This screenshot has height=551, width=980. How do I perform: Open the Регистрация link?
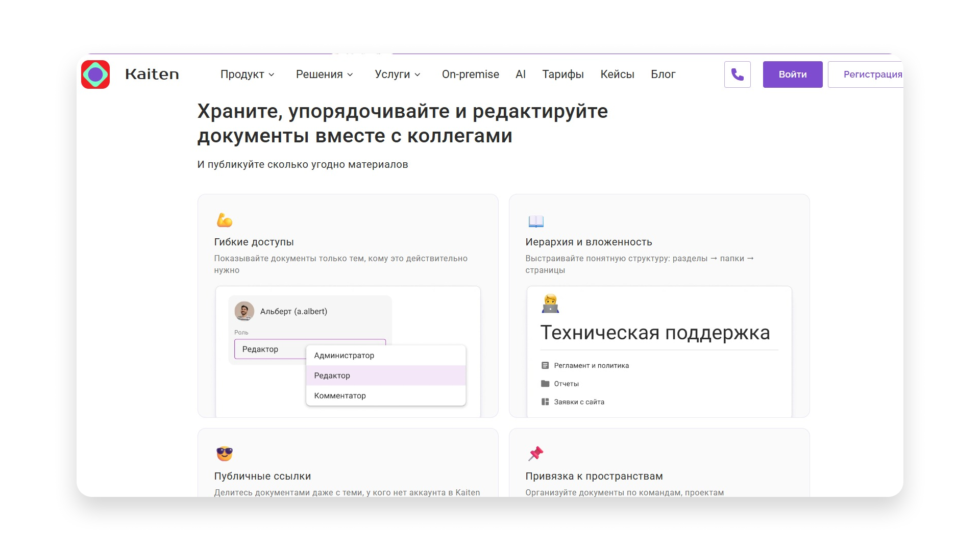874,74
